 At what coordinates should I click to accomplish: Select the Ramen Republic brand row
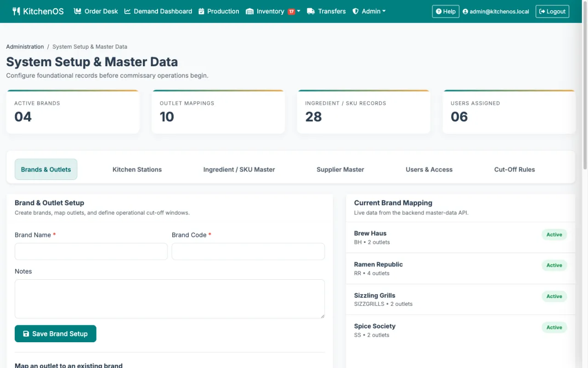coord(460,269)
